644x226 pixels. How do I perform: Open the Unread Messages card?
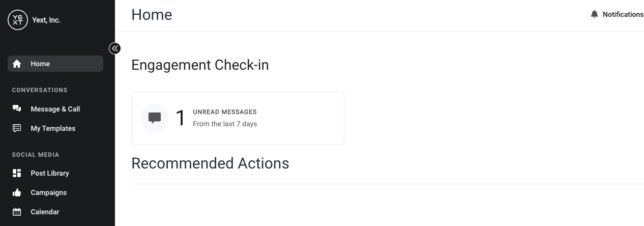point(238,118)
